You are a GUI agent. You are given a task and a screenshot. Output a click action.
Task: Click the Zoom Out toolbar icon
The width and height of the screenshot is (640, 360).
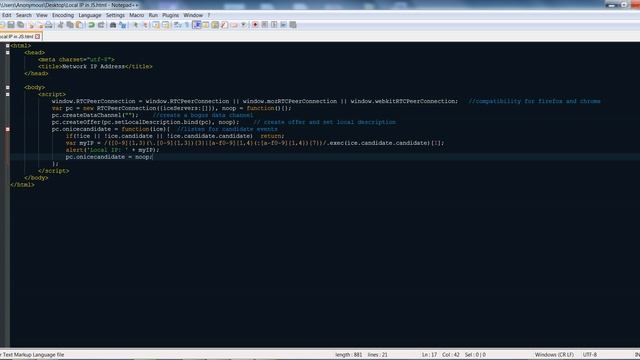tap(145, 25)
